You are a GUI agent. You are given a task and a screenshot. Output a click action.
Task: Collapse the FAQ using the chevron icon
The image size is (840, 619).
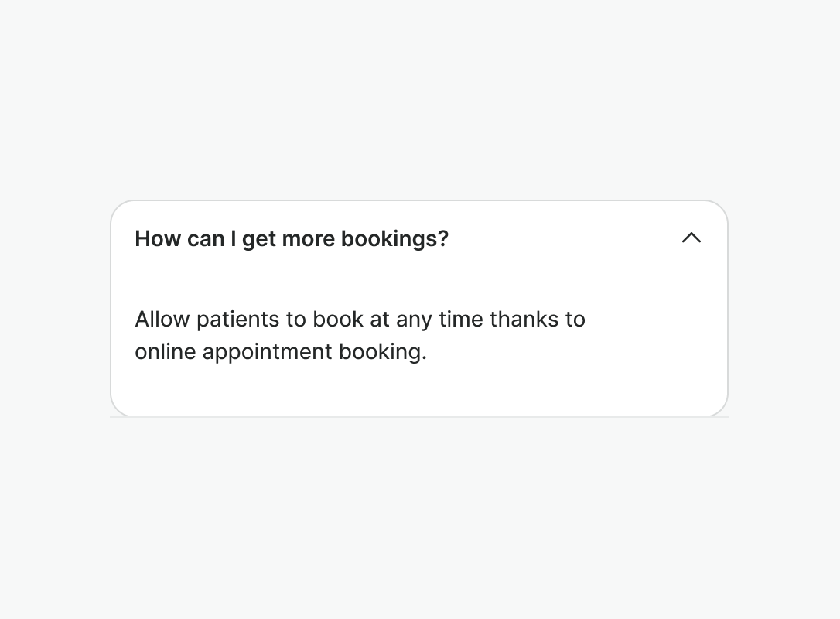click(691, 238)
